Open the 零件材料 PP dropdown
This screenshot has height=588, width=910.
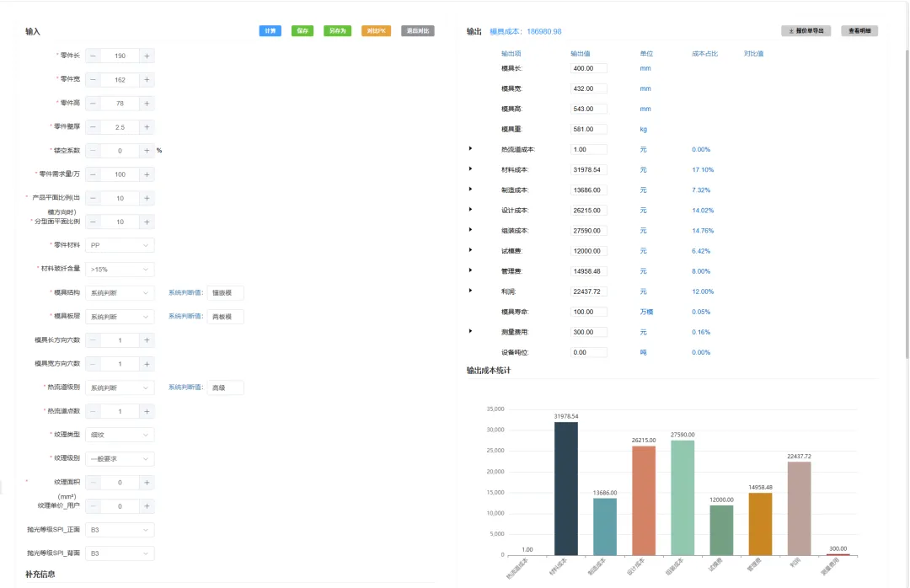coord(120,245)
